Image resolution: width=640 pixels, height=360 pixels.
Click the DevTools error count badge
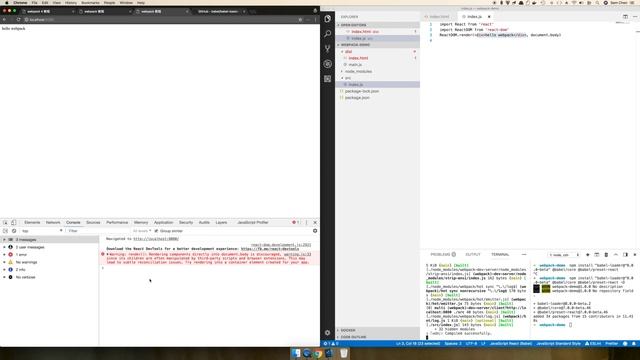point(296,222)
